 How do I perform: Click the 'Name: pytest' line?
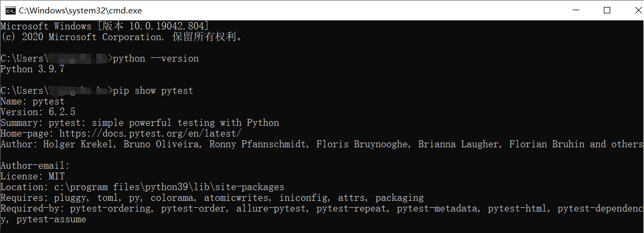[33, 101]
